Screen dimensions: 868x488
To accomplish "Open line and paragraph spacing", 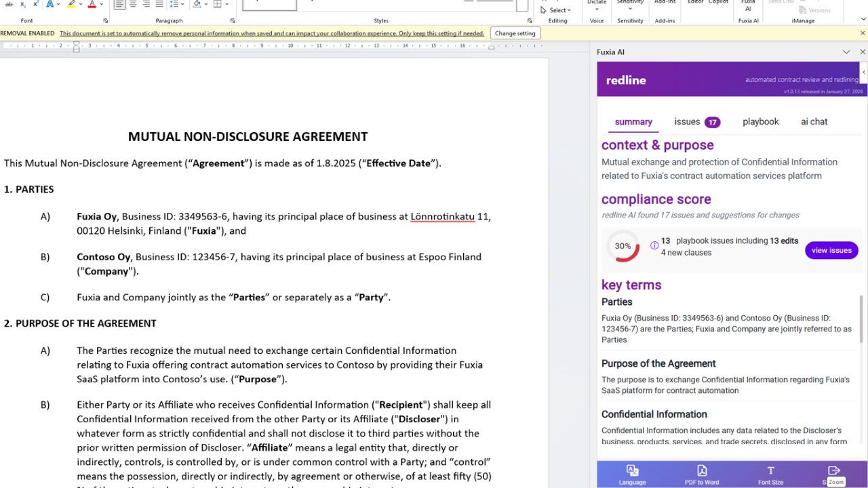I will [x=174, y=4].
